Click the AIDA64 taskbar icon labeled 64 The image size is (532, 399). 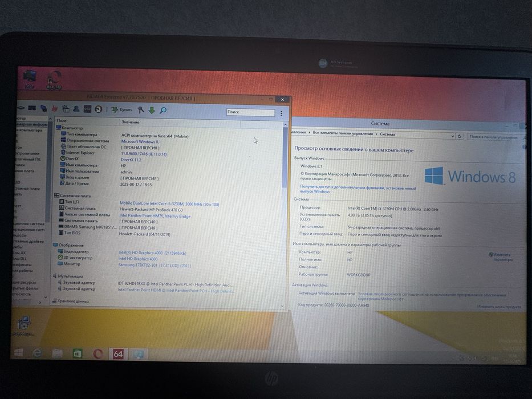118,354
